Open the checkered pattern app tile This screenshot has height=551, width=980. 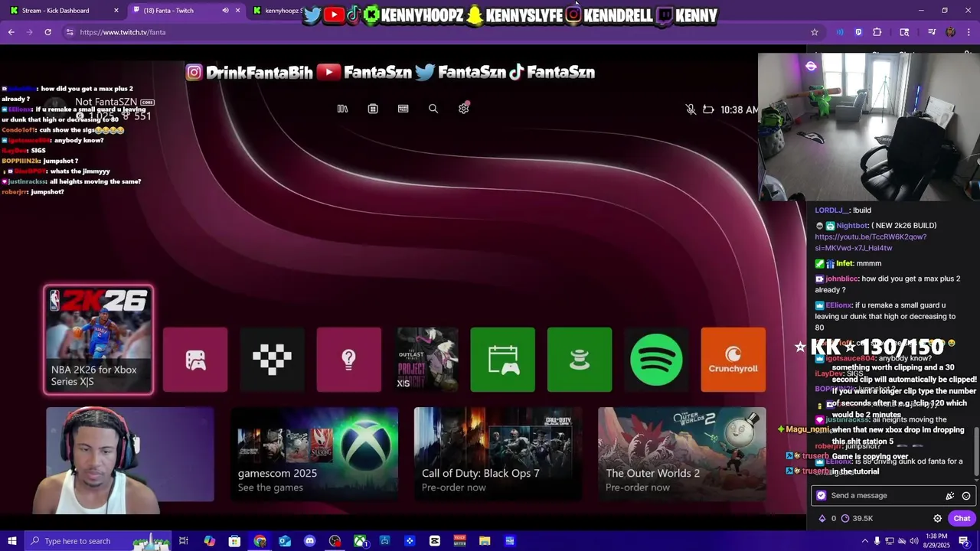click(272, 360)
